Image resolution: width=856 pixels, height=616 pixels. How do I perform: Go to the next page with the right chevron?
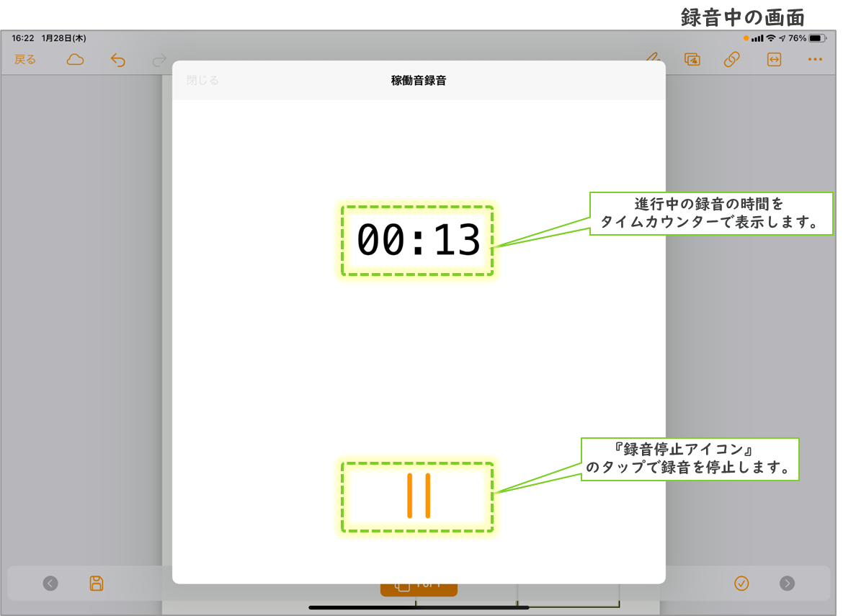click(x=788, y=583)
